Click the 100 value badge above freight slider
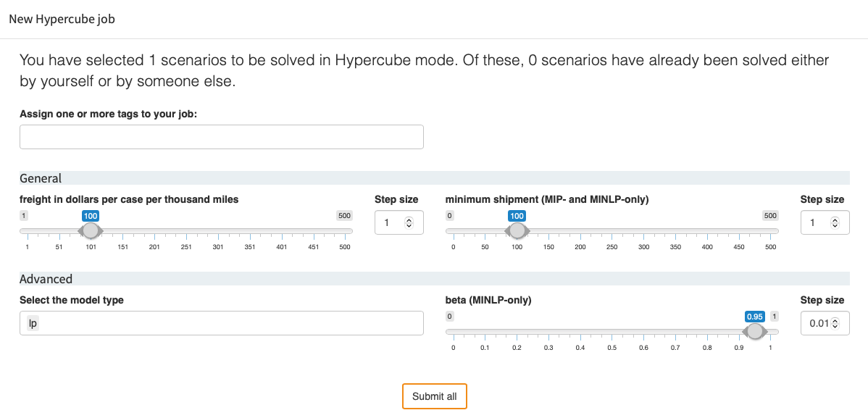868x418 pixels. click(x=90, y=215)
